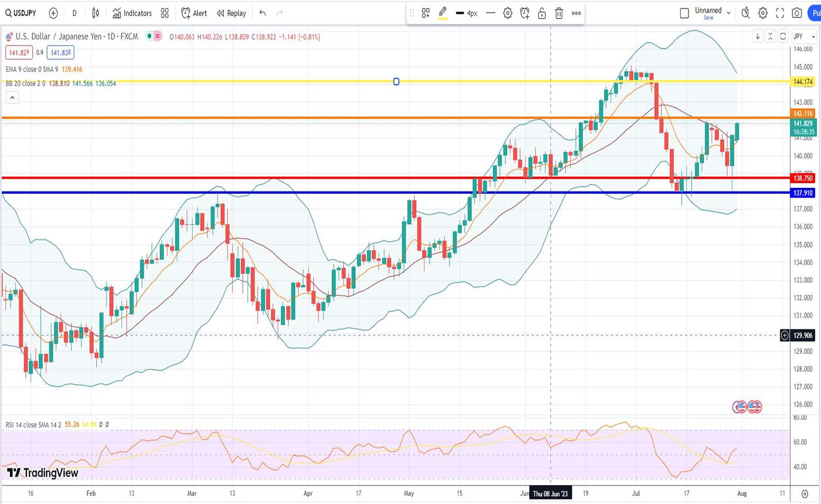Open the candlestick chart style selector

coord(96,13)
